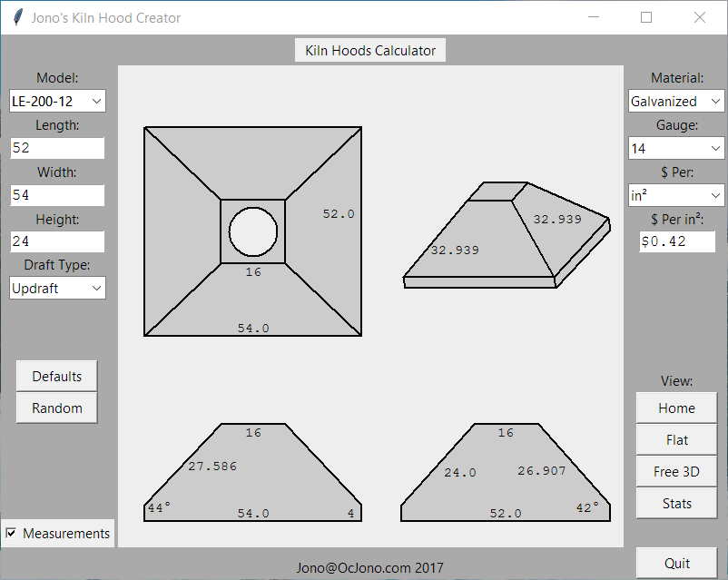
Task: Toggle the Measurements checkbox
Action: 11,533
